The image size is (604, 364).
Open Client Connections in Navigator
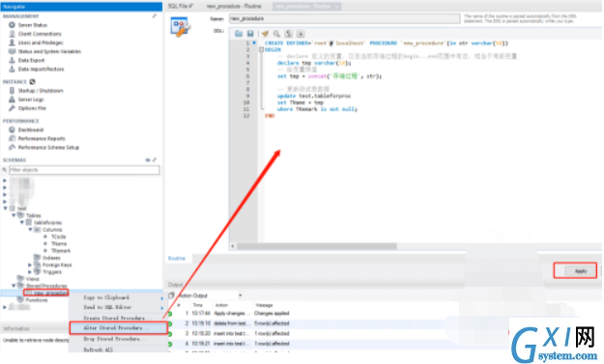pyautogui.click(x=40, y=34)
